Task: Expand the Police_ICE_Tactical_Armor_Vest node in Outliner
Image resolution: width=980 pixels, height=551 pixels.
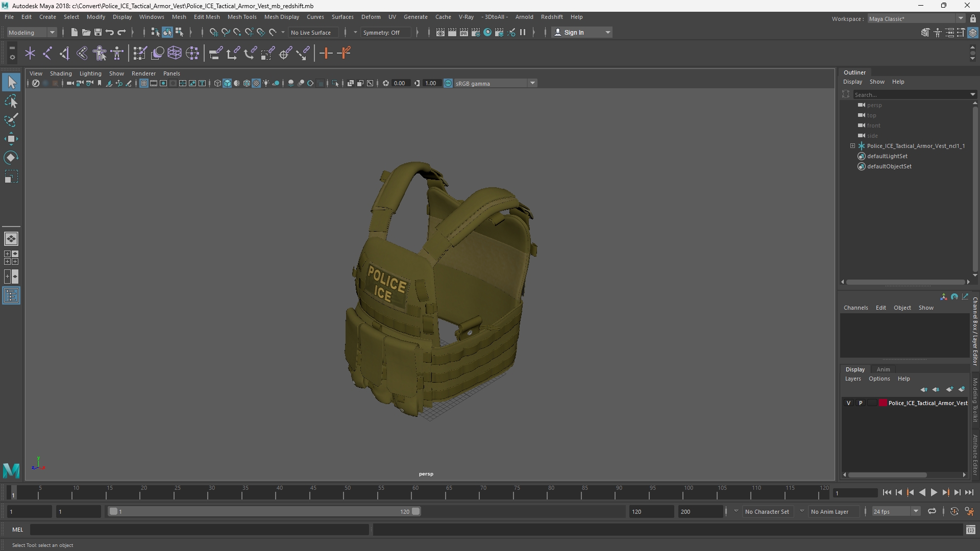Action: [x=852, y=146]
